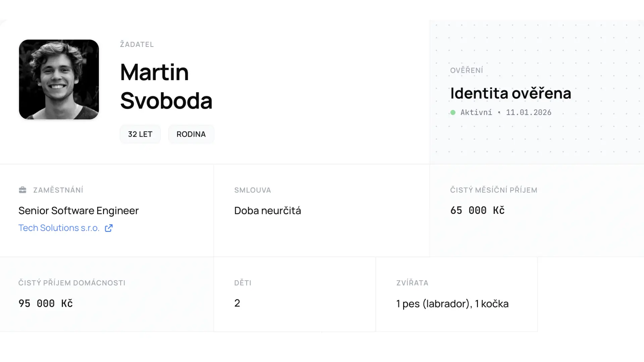This screenshot has width=644, height=362.
Task: Click the external link icon after Tech Solutions
Action: pyautogui.click(x=109, y=228)
